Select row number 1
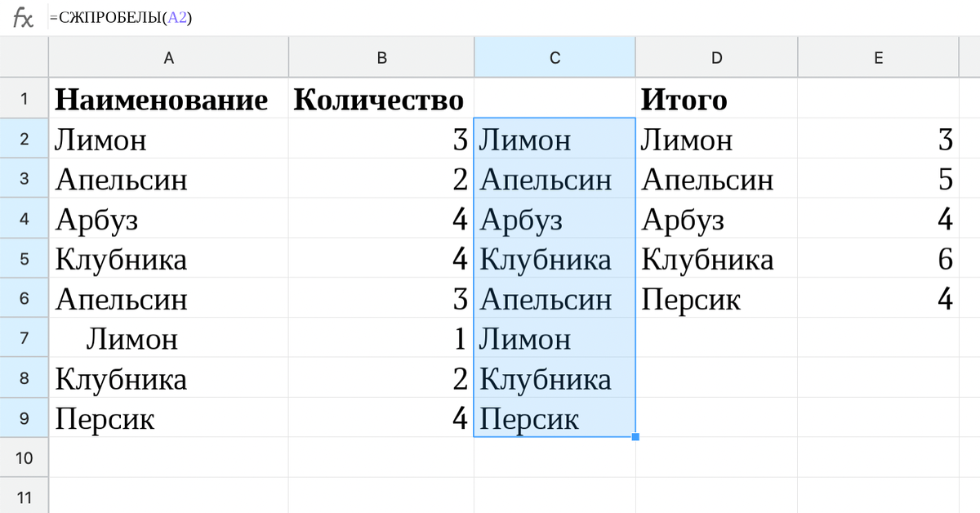Screen dimensions: 980x513 click(24, 99)
